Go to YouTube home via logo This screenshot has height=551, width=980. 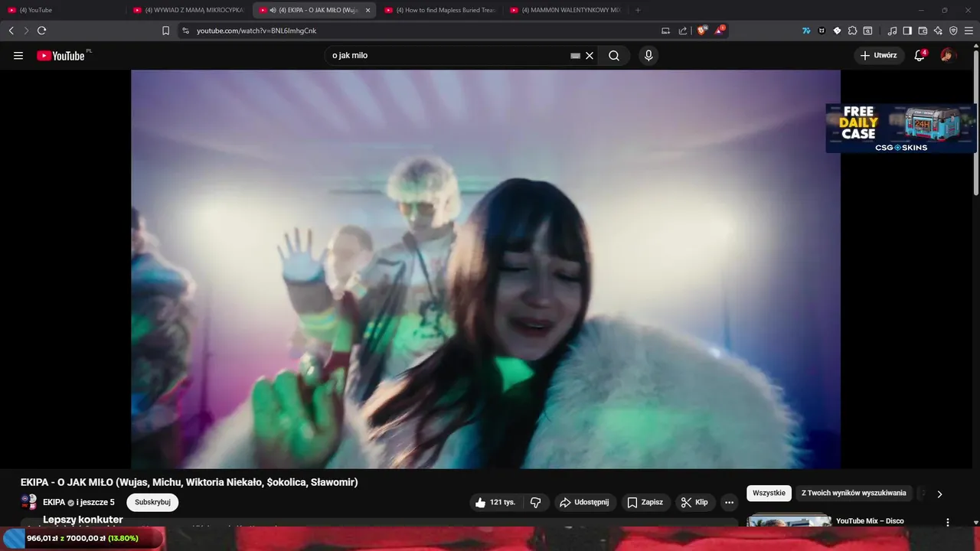click(x=61, y=56)
